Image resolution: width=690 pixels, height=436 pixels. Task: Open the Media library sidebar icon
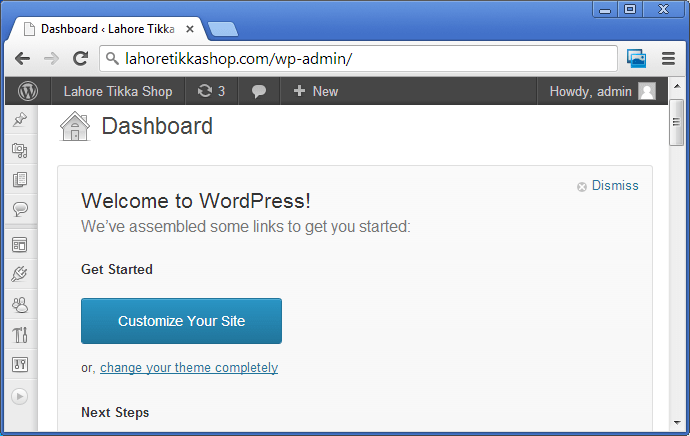[x=20, y=150]
